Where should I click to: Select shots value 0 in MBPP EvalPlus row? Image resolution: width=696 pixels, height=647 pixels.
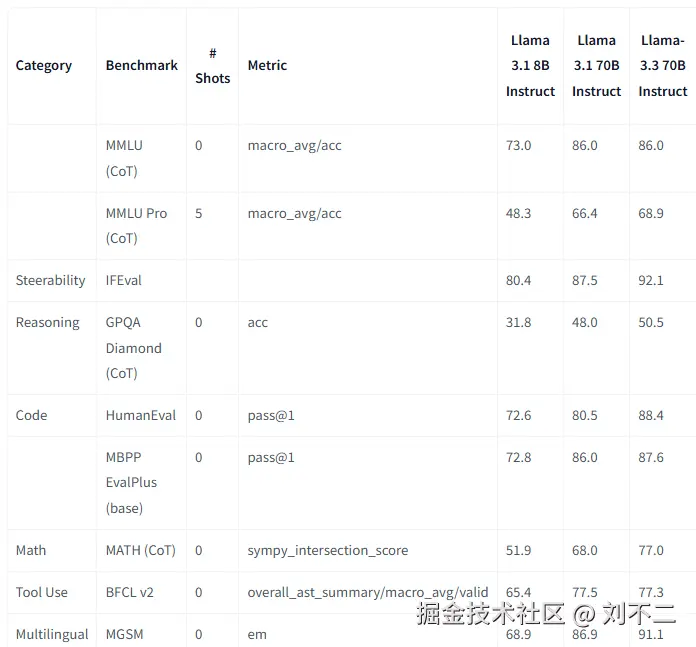tap(198, 458)
